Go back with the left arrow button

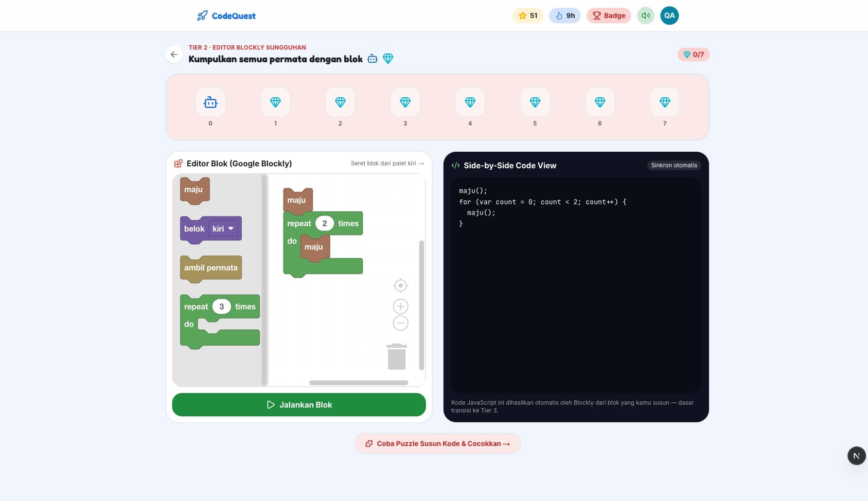174,54
